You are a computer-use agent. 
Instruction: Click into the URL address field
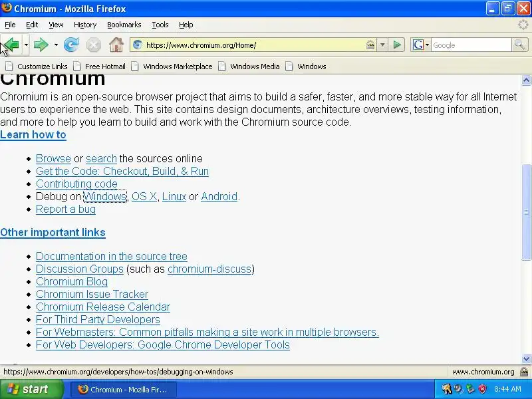tap(255, 45)
